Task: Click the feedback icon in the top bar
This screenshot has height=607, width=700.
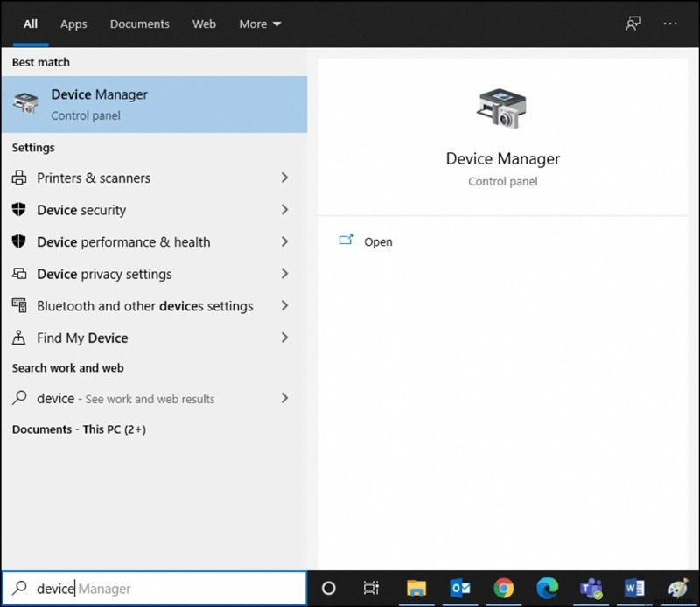Action: pos(632,24)
